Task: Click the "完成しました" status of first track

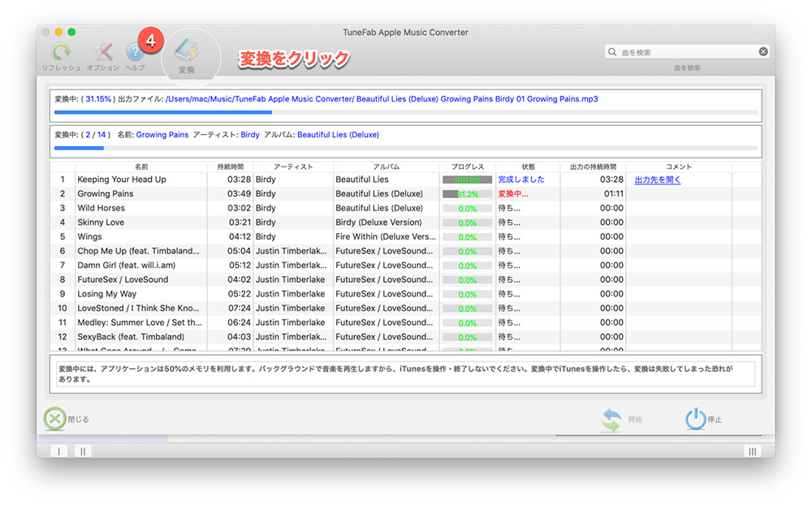Action: click(x=521, y=180)
